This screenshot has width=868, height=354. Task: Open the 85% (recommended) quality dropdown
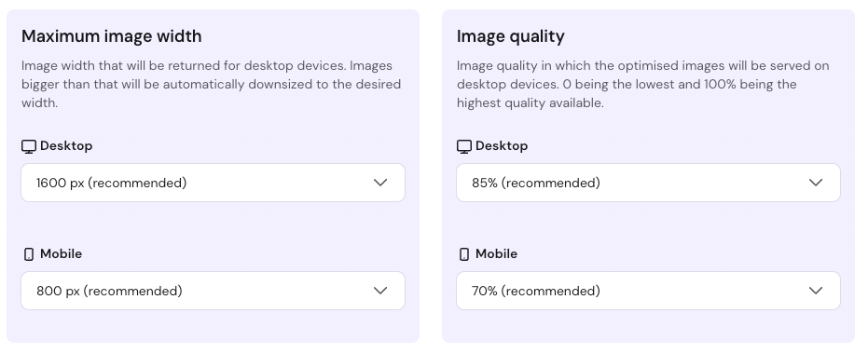[648, 183]
